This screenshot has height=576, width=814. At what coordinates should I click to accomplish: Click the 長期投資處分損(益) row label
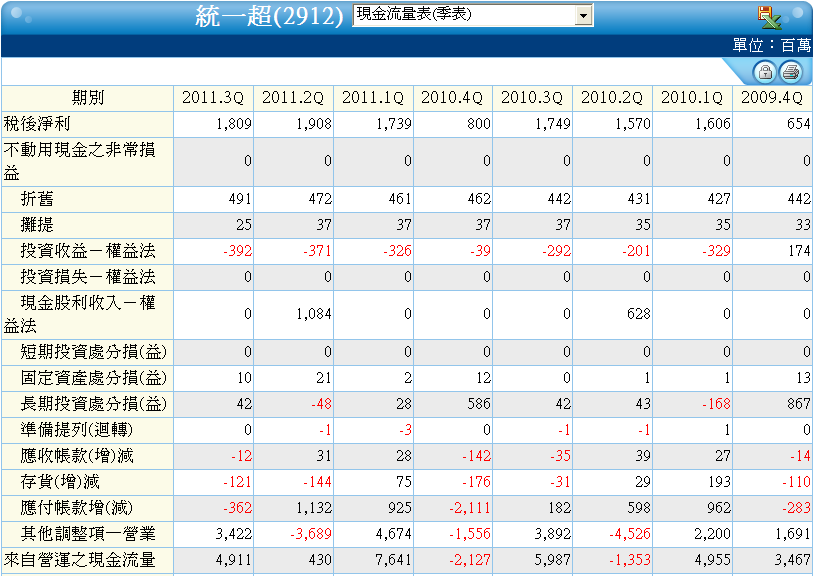pyautogui.click(x=94, y=404)
